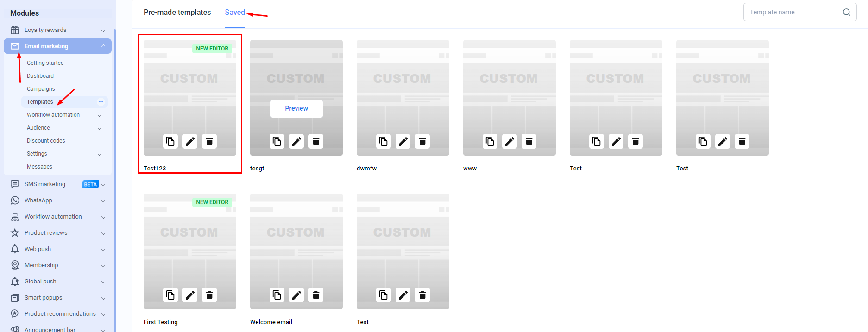Image resolution: width=868 pixels, height=332 pixels.
Task: Remove the www template using trash icon
Action: [529, 141]
